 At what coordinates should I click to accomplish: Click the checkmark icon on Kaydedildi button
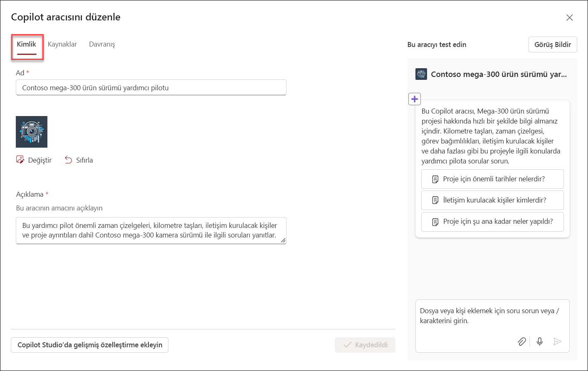coord(348,345)
